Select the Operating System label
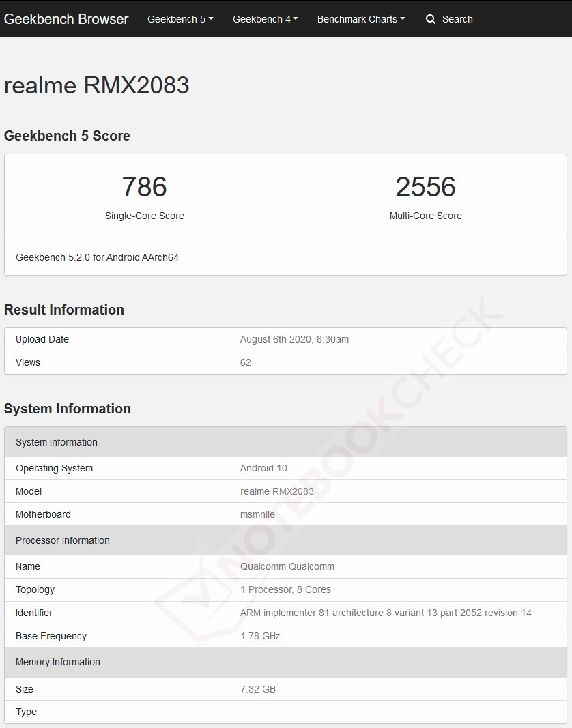Image resolution: width=572 pixels, height=728 pixels. (55, 468)
